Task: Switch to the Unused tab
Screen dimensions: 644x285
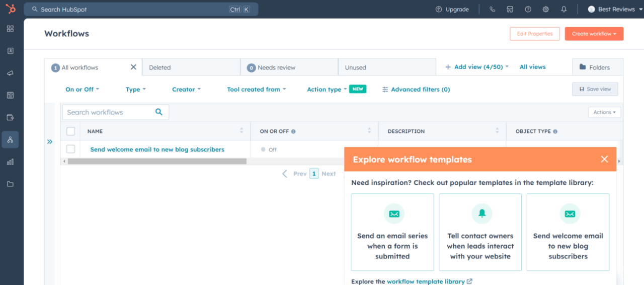Action: (x=386, y=67)
